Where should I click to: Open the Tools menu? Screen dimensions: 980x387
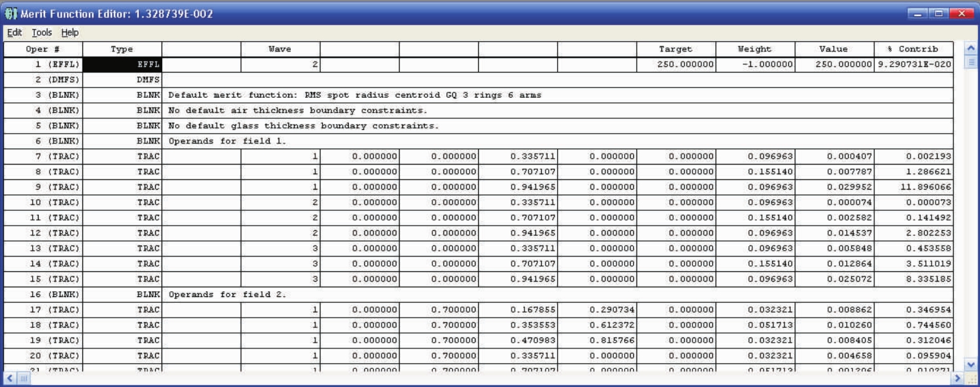[43, 33]
